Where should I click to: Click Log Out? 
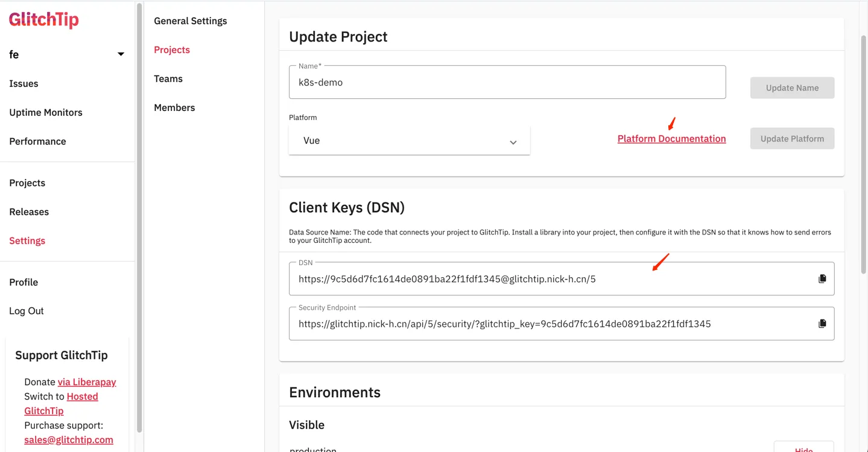coord(27,311)
